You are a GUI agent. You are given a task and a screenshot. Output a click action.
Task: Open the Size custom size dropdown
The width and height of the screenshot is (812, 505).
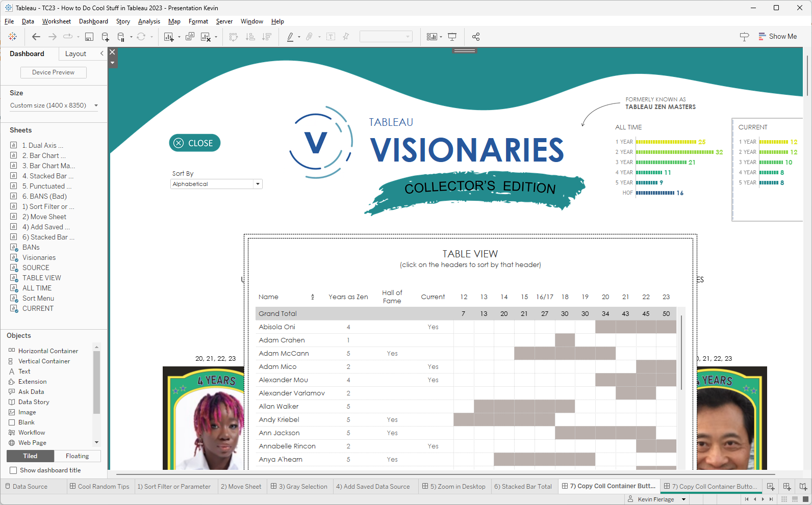click(54, 105)
